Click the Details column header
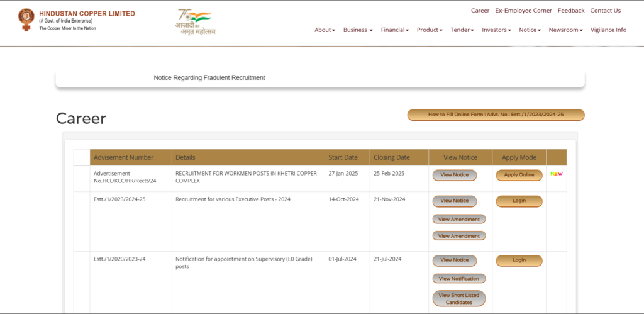The height and width of the screenshot is (314, 644). click(x=248, y=157)
